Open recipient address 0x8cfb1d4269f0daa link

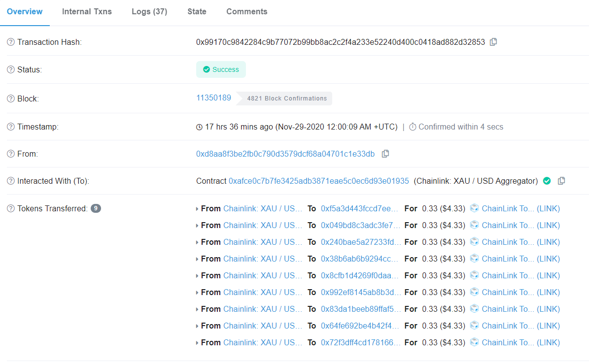pos(359,276)
